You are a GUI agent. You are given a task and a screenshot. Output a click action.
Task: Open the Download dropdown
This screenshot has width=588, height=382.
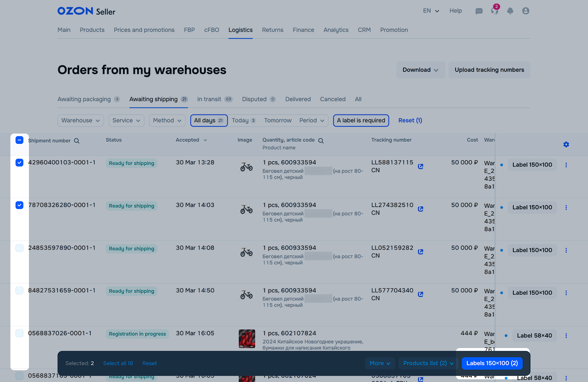(x=421, y=70)
